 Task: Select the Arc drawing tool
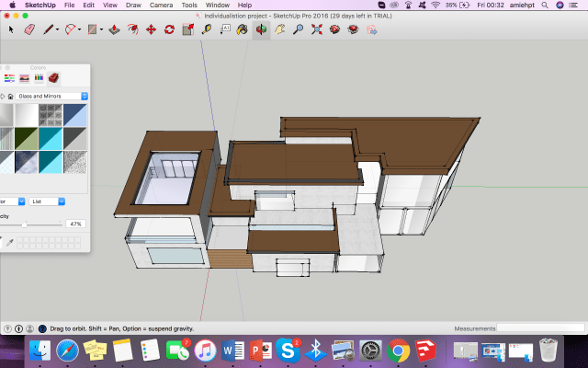(x=70, y=29)
